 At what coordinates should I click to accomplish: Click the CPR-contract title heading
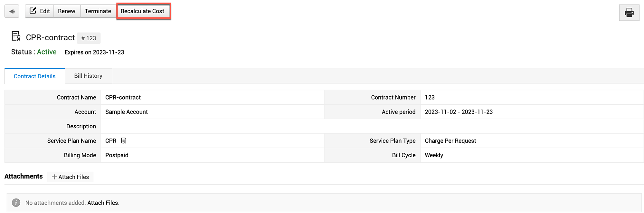point(51,38)
